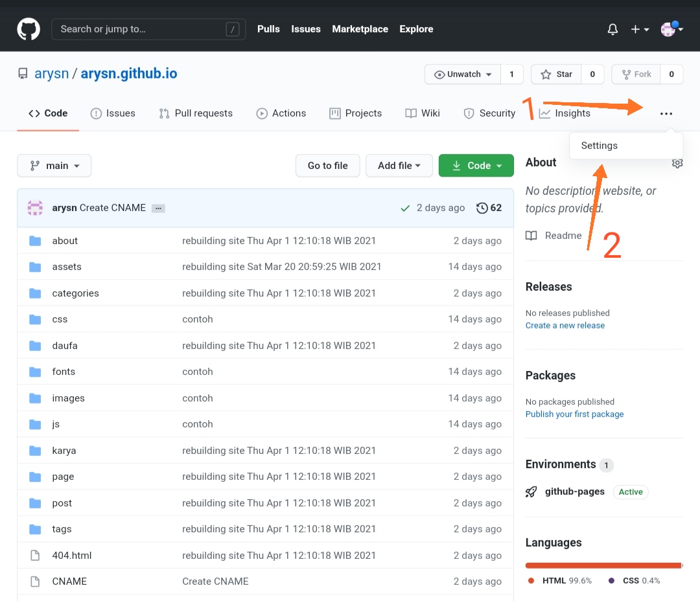
Task: Click the Packages heading
Action: coord(550,376)
